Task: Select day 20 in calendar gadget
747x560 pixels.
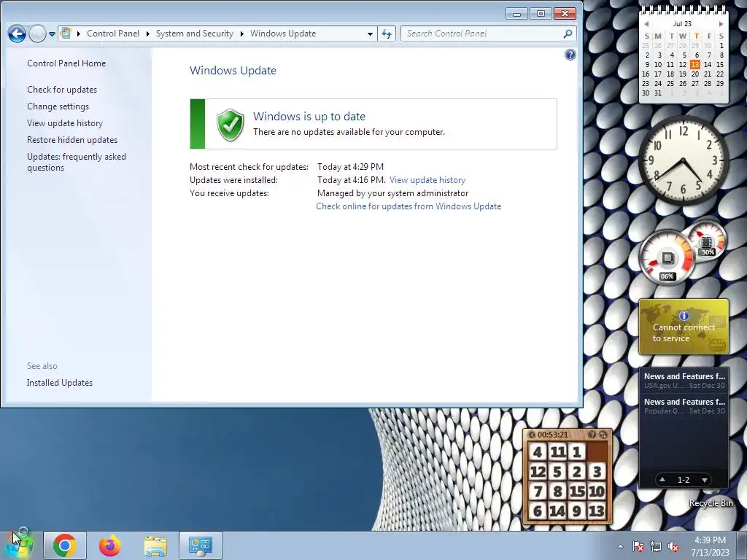Action: coord(695,74)
